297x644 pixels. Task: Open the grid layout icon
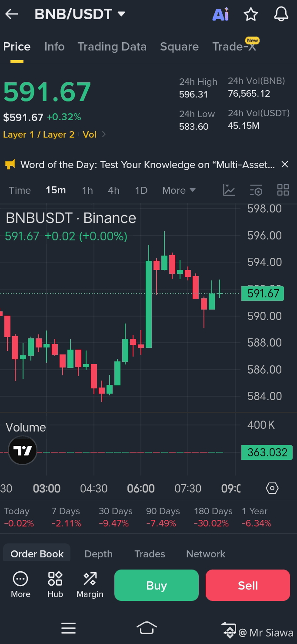tap(283, 190)
